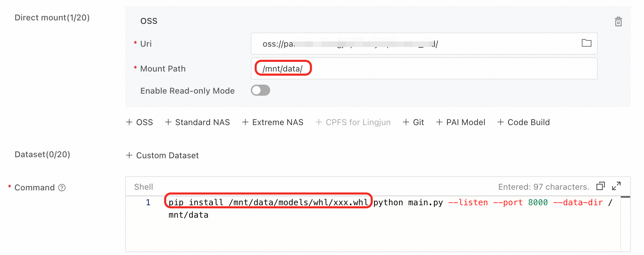Viewport: 644px width, 255px height.
Task: Add a Standard NAS mount
Action: 198,122
